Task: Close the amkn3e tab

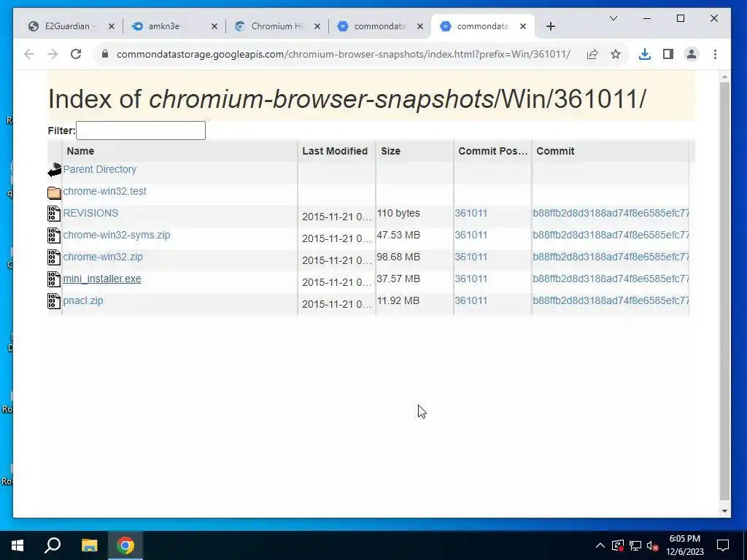Action: [214, 26]
